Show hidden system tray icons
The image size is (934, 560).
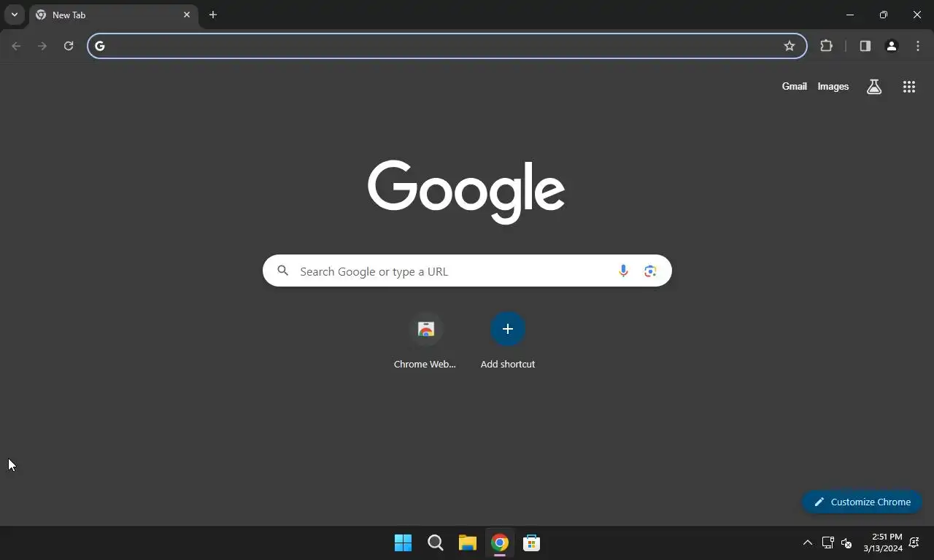click(807, 542)
